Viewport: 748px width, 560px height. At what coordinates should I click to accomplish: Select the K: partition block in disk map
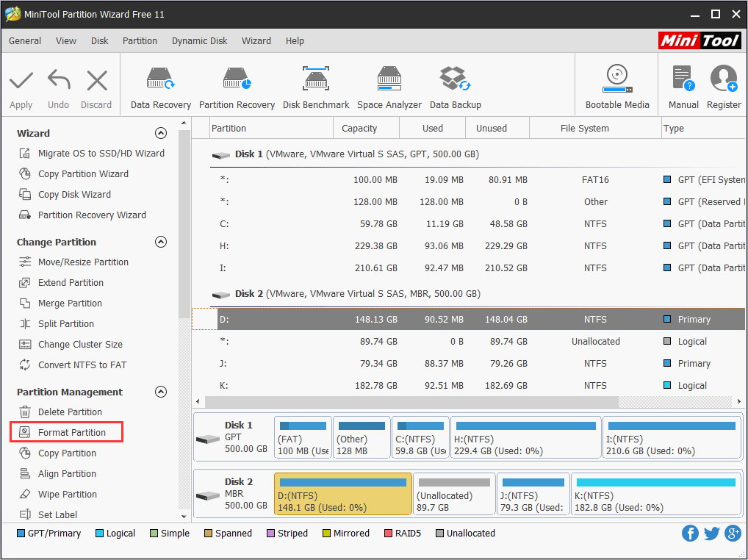pos(655,494)
